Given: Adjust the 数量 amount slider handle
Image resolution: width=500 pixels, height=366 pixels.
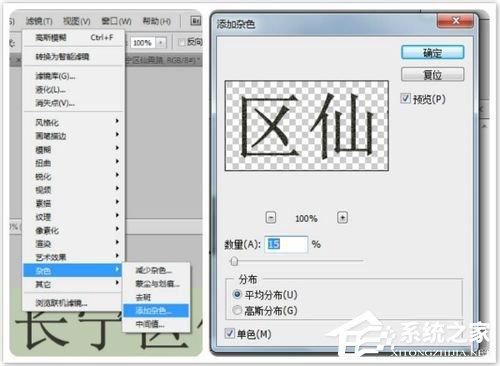Looking at the screenshot, I should tap(234, 261).
